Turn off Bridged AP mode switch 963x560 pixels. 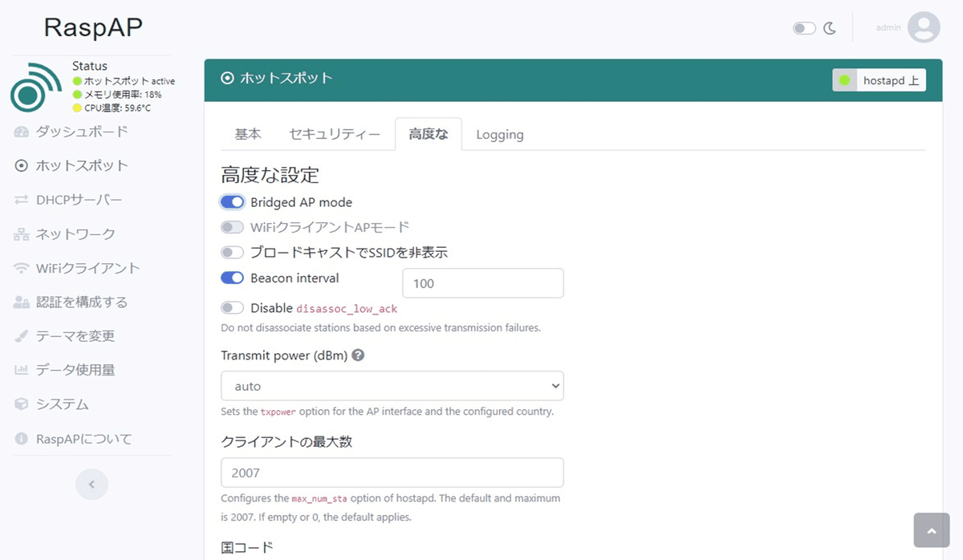232,202
